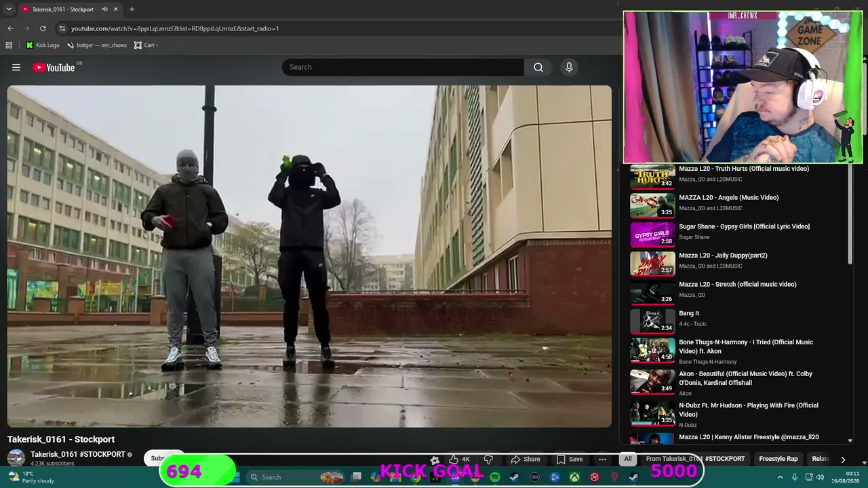Expand the tab search dropdown arrow
The image size is (868, 488).
9,9
